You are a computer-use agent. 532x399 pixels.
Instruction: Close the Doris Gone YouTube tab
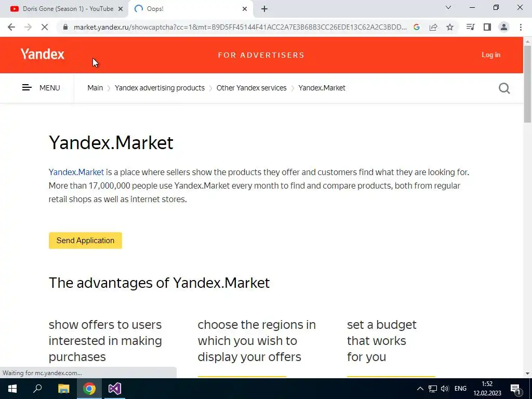(x=121, y=9)
